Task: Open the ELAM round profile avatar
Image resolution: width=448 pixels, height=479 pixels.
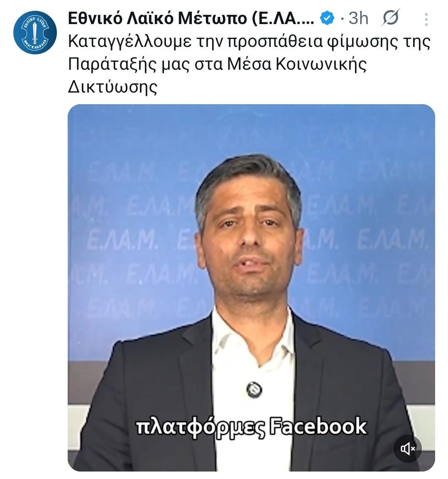Action: (35, 32)
